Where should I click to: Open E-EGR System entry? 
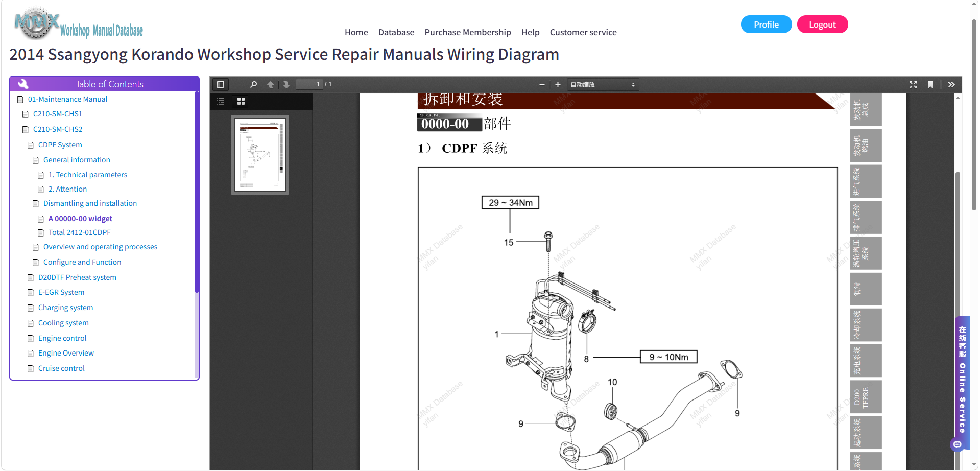point(61,292)
